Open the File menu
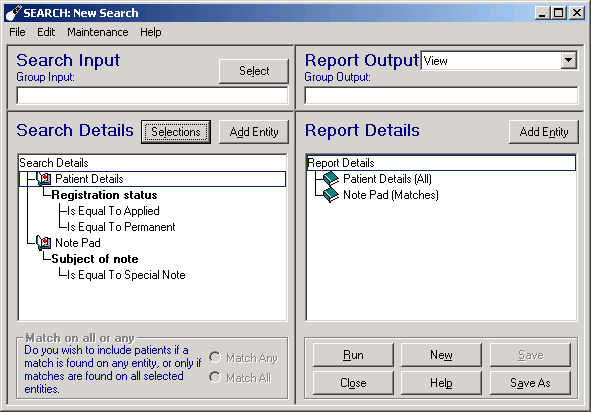 click(17, 32)
